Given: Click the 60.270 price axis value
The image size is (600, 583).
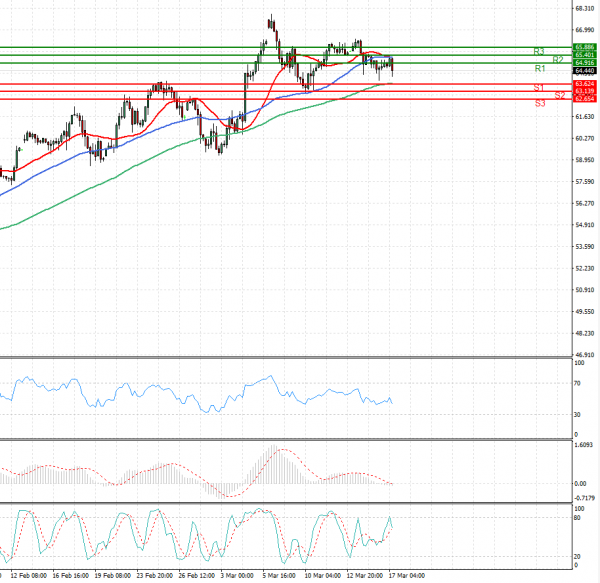Looking at the screenshot, I should point(585,138).
